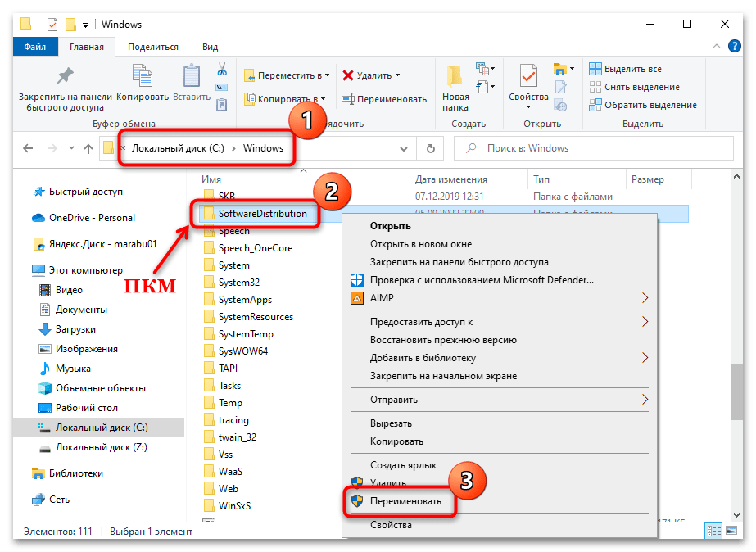Click the AIMP icon in context menu
The width and height of the screenshot is (756, 552).
click(x=357, y=298)
